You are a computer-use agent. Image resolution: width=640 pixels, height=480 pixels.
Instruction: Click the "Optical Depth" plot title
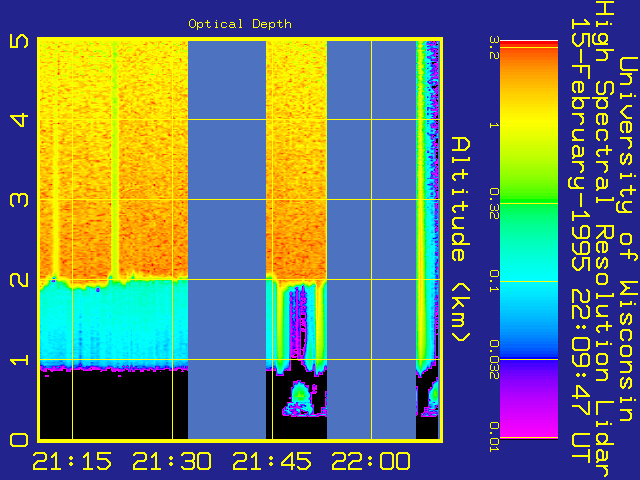point(240,24)
